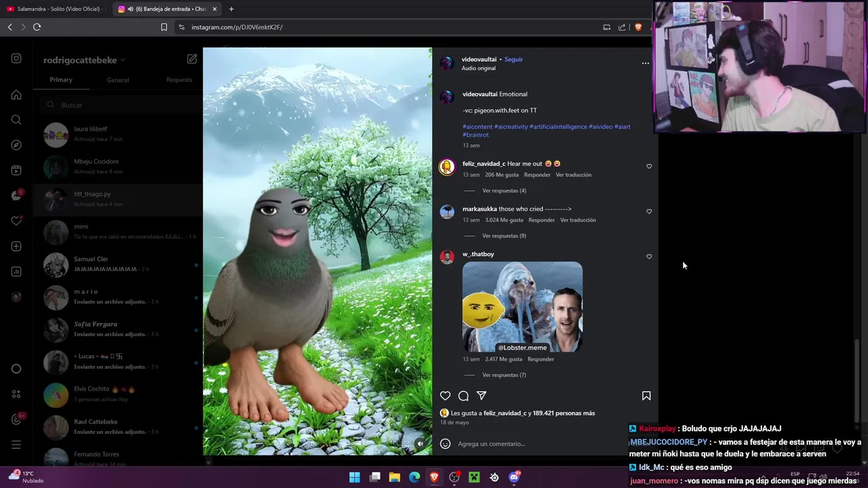Image resolution: width=868 pixels, height=488 pixels.
Task: View the '189.421 personas más' likes list
Action: [564, 413]
